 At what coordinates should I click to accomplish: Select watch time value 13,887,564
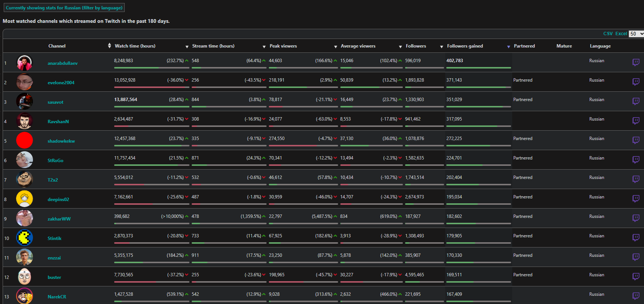(125, 100)
